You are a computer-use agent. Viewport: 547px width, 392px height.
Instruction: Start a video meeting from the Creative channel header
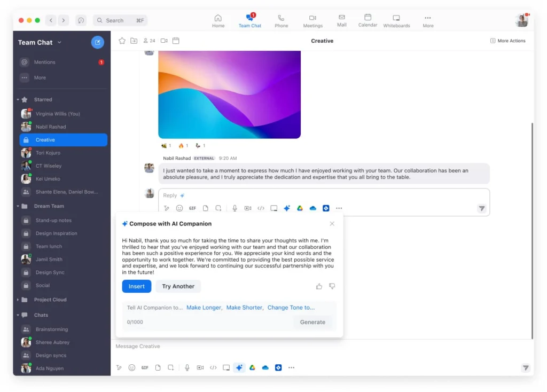point(164,41)
